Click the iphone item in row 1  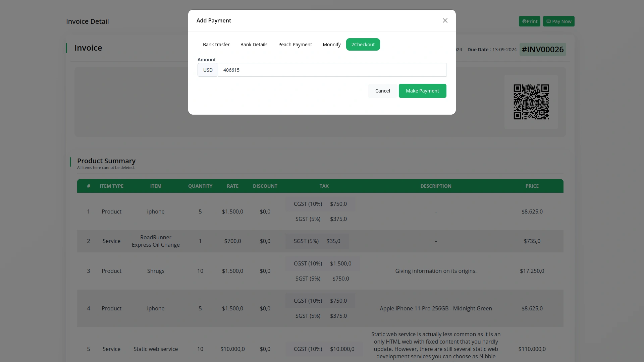click(x=156, y=212)
